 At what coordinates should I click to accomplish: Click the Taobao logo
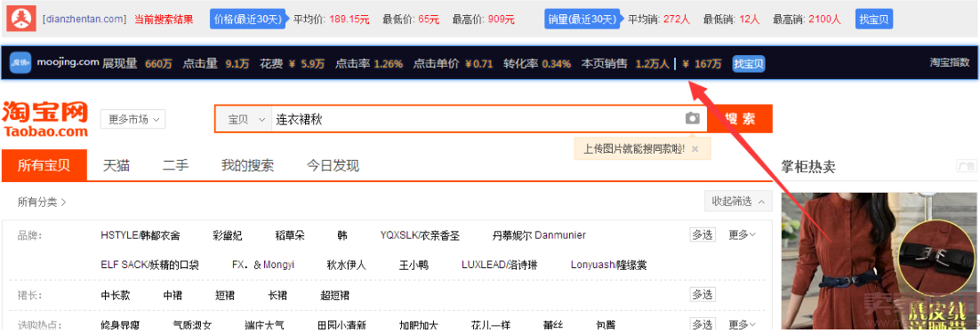(x=45, y=118)
